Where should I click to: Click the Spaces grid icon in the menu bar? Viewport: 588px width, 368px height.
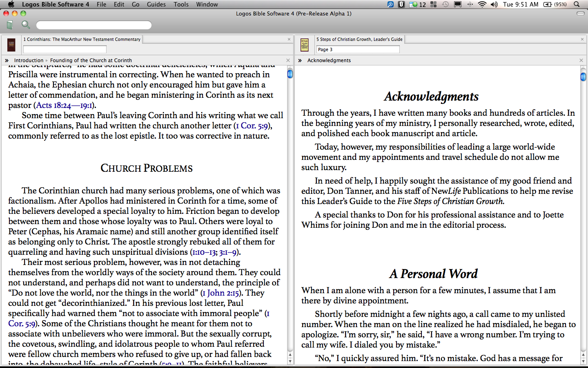[434, 4]
